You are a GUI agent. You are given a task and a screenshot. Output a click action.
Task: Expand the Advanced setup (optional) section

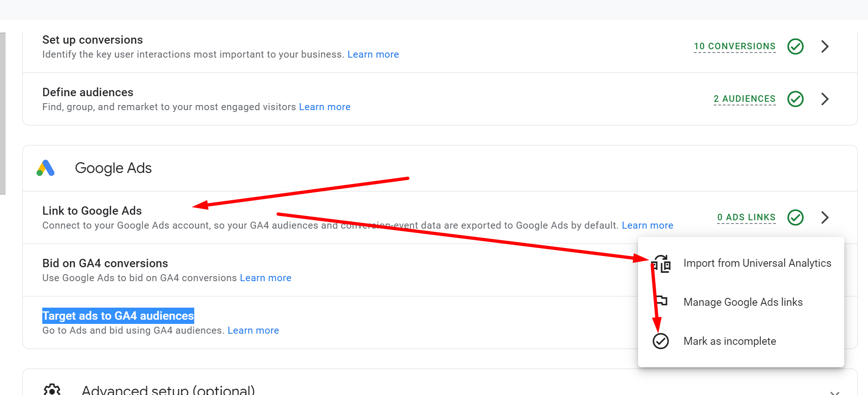click(x=835, y=393)
